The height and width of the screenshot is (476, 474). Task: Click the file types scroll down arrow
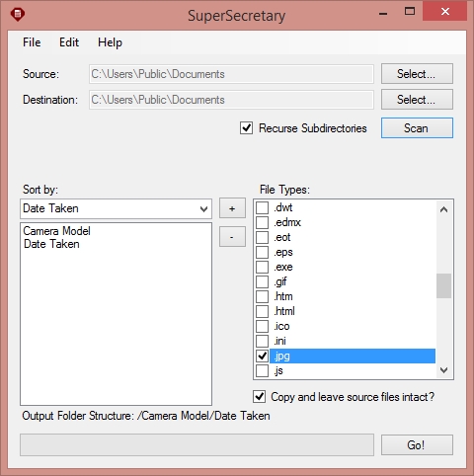click(x=443, y=370)
